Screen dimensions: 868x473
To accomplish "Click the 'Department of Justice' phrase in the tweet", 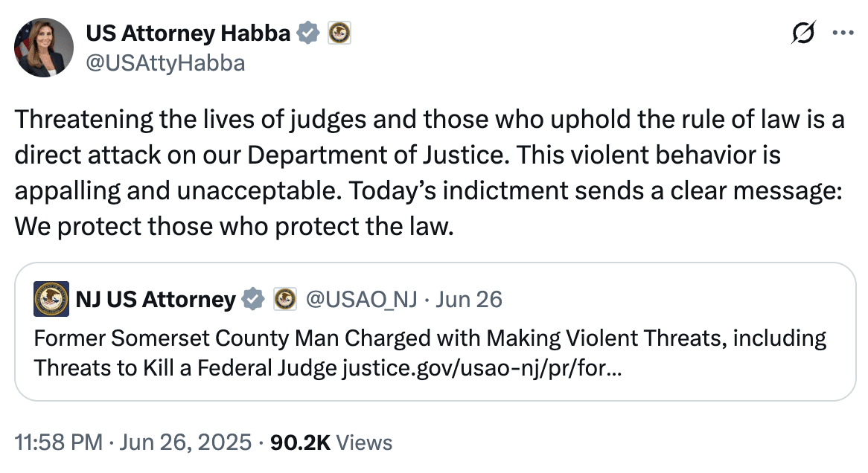I will tap(379, 155).
